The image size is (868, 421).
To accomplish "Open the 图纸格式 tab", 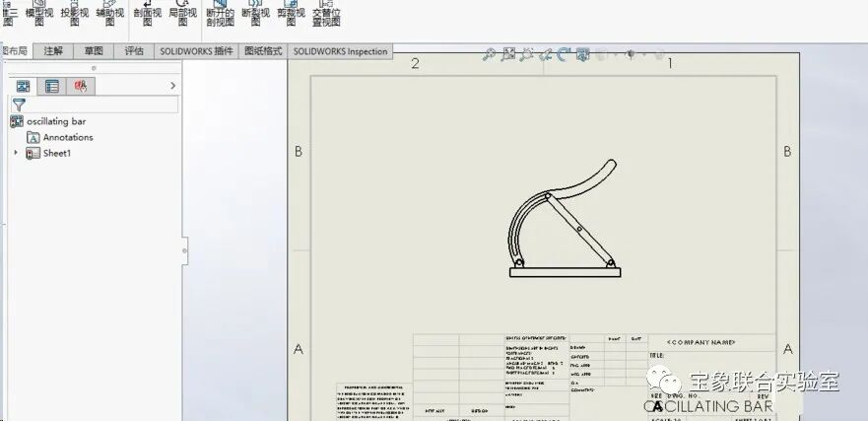I will 263,51.
